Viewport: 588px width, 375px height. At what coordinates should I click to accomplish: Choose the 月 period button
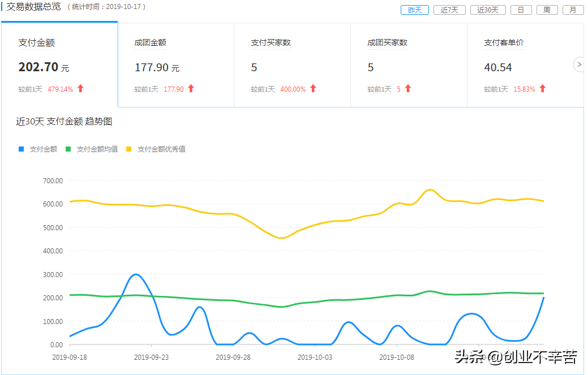tap(573, 10)
